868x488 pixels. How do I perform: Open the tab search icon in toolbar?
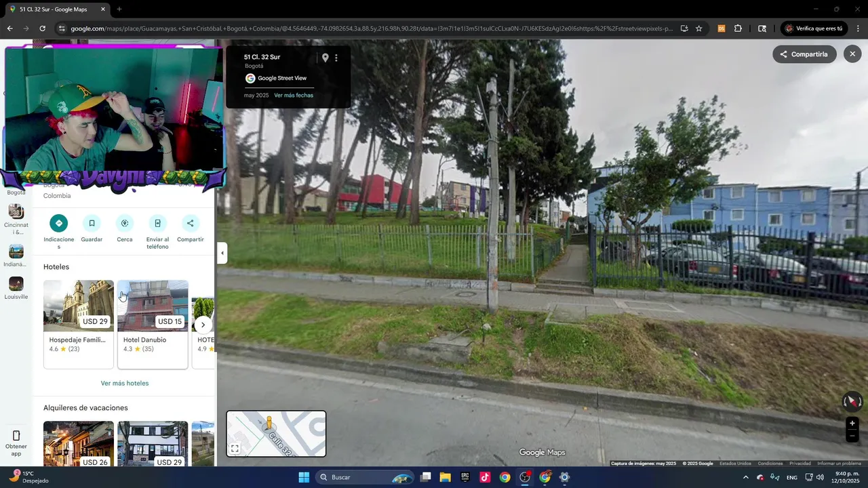point(762,28)
